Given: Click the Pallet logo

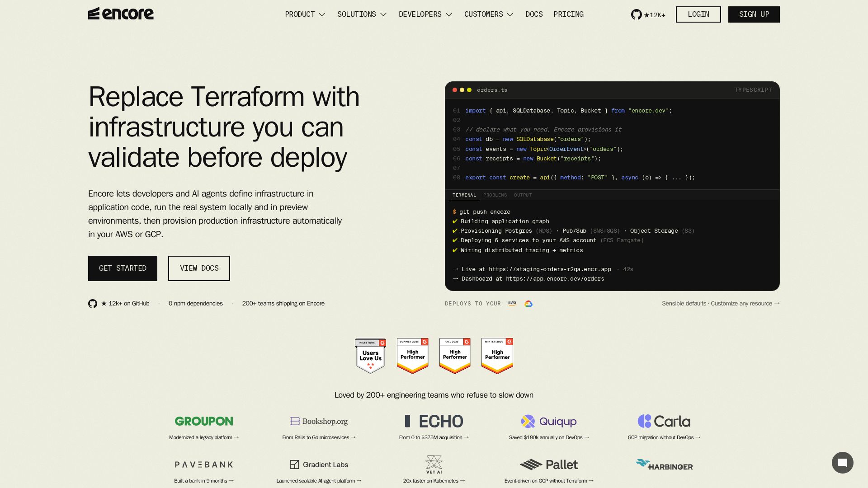Looking at the screenshot, I should click(549, 465).
